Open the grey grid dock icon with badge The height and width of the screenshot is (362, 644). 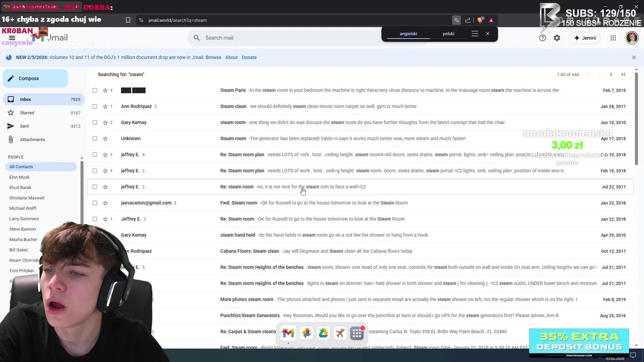357,333
